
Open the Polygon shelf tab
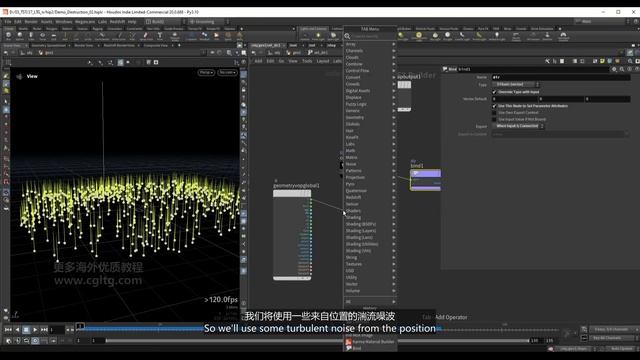(52, 29)
